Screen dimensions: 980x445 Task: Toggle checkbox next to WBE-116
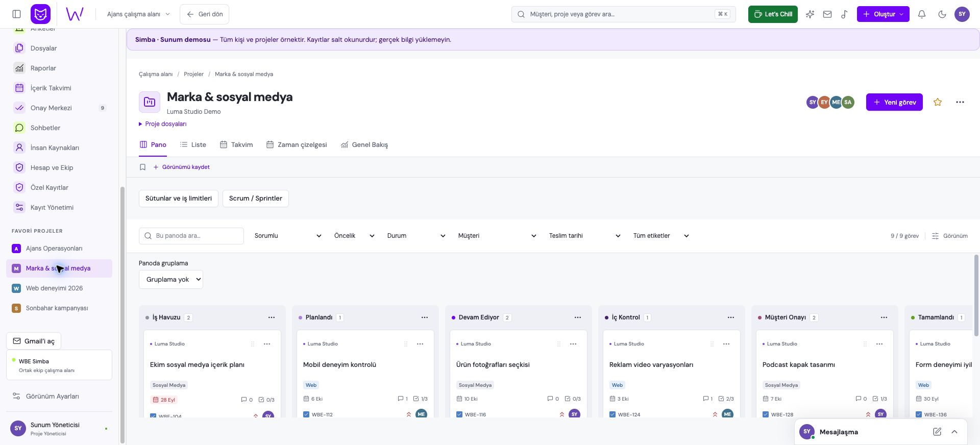459,414
